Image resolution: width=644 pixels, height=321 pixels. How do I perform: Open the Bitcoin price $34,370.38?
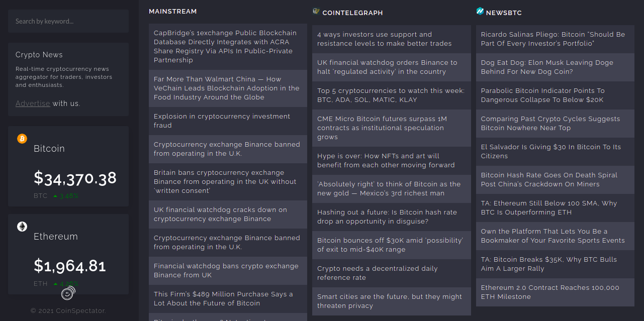pos(75,178)
